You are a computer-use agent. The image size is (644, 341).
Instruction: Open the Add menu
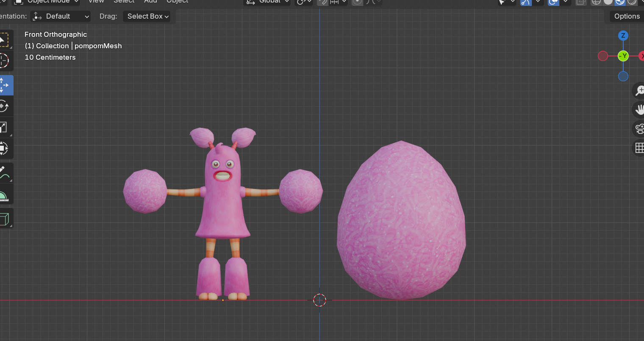pos(150,2)
